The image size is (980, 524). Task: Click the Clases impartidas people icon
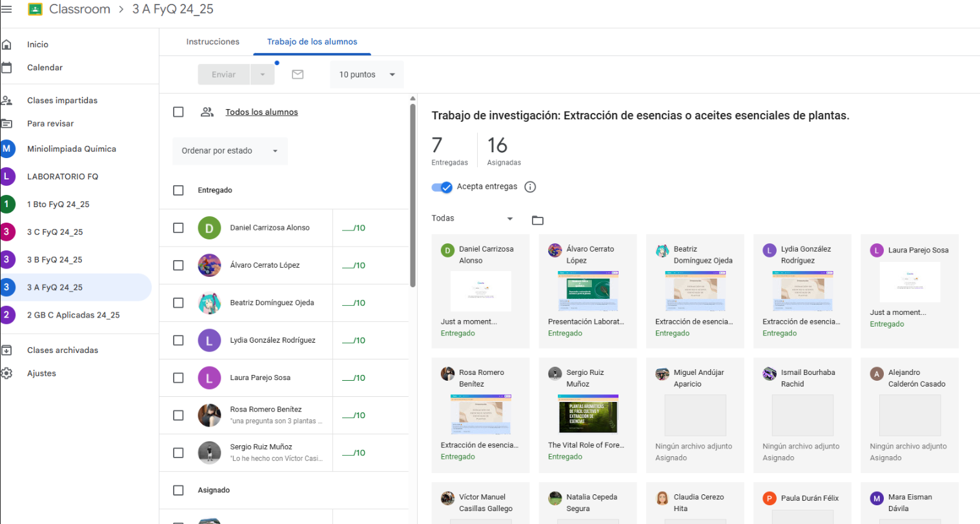tap(6, 101)
